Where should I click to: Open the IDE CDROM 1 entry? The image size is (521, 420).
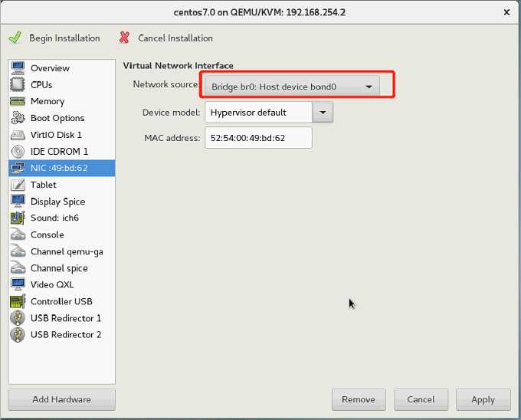click(62, 151)
